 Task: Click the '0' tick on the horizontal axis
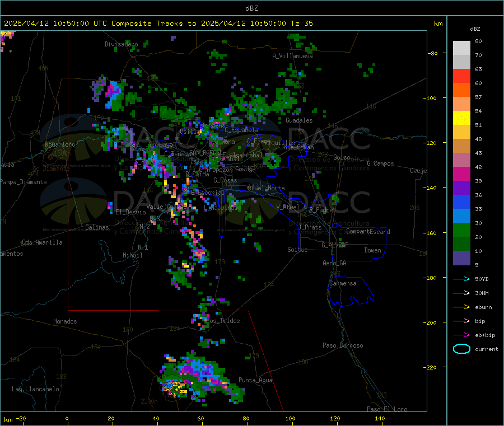pos(67,418)
